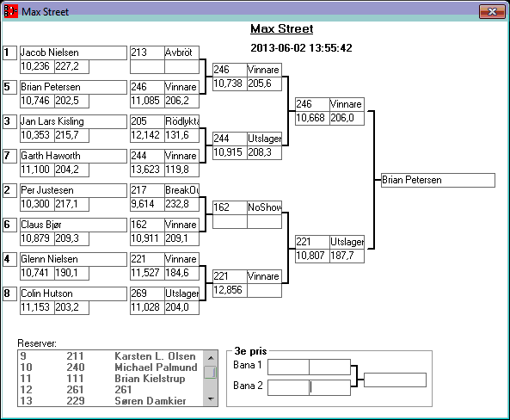Image resolution: width=510 pixels, height=420 pixels.
Task: Select the Garth Haworth name field
Action: pyautogui.click(x=73, y=156)
